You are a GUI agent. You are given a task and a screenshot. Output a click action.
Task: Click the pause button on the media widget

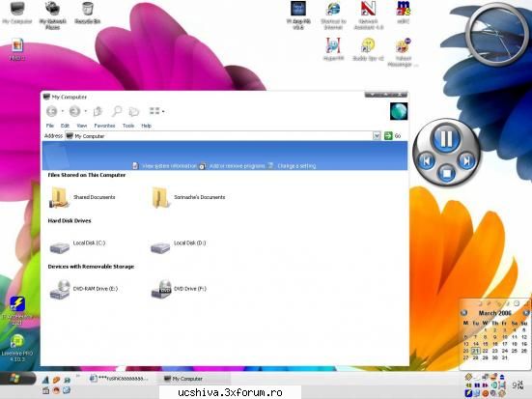(446, 138)
